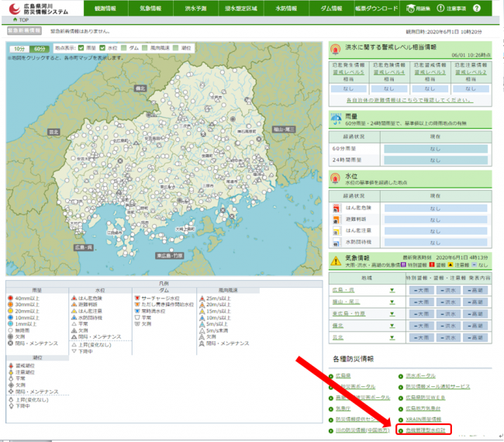Open the municipal evacuation info link
This screenshot has width=504, height=442.
410,100
